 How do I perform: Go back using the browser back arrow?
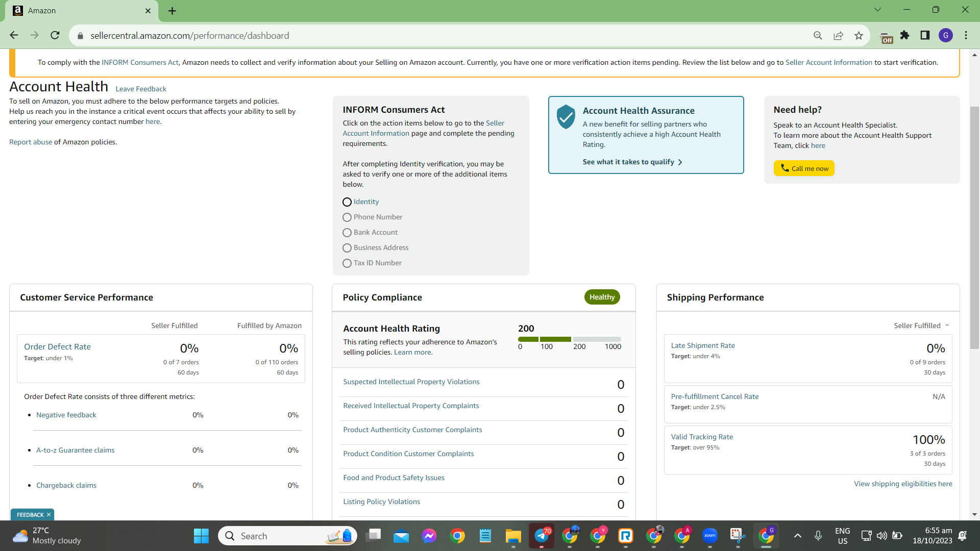pos(14,35)
